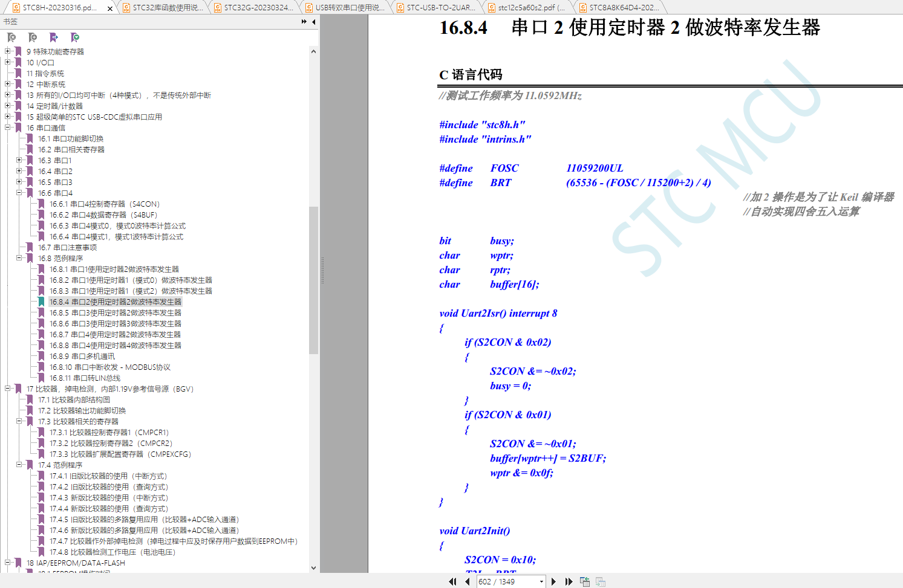
Task: Expand the 18 IAP/EEPROM/DATA-FLASH node
Action: pos(8,563)
